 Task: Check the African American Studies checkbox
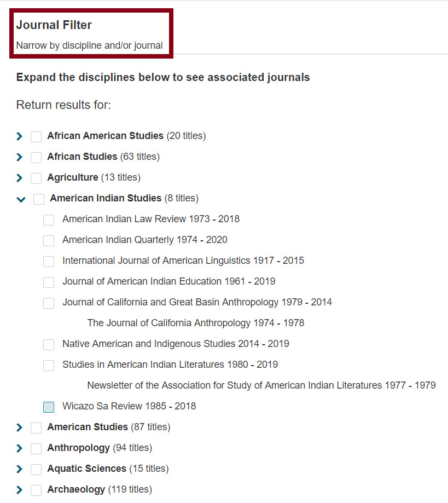[36, 136]
